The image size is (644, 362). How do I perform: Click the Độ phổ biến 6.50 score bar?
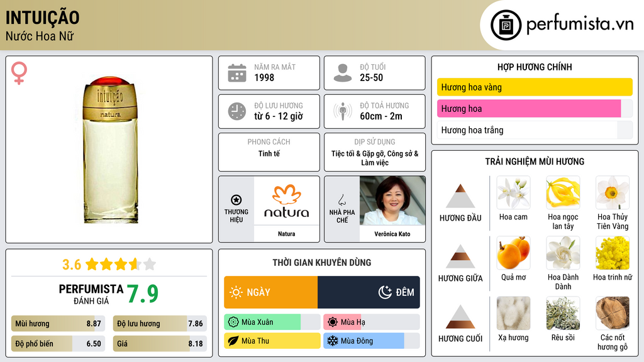pos(58,344)
